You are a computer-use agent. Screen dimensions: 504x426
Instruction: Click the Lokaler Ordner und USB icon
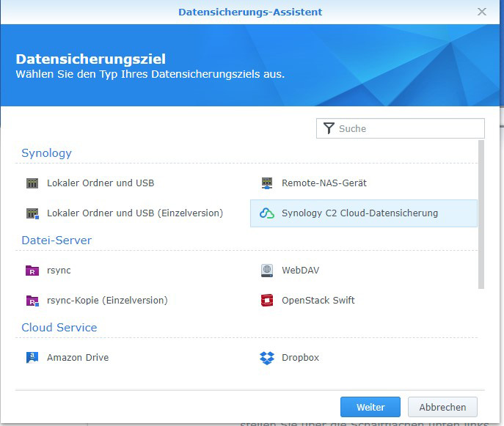(32, 183)
